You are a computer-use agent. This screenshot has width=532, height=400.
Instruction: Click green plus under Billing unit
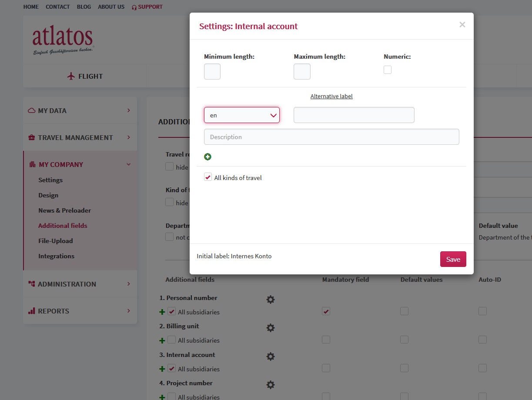[x=162, y=340]
